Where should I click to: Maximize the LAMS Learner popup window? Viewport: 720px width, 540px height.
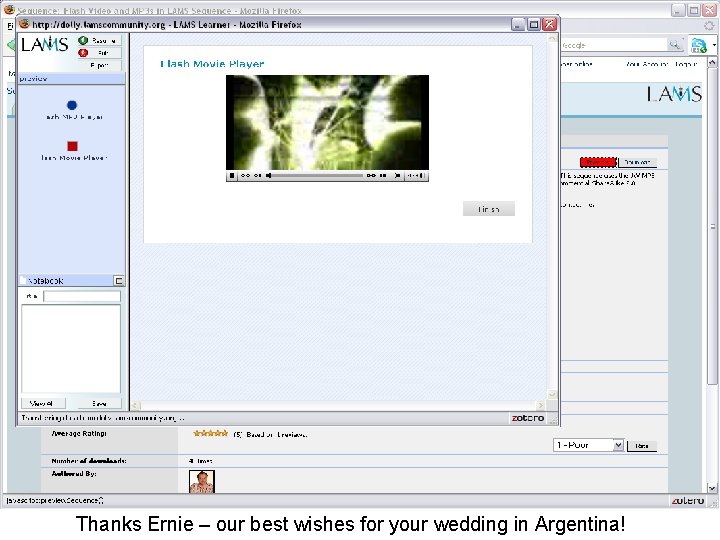534,24
